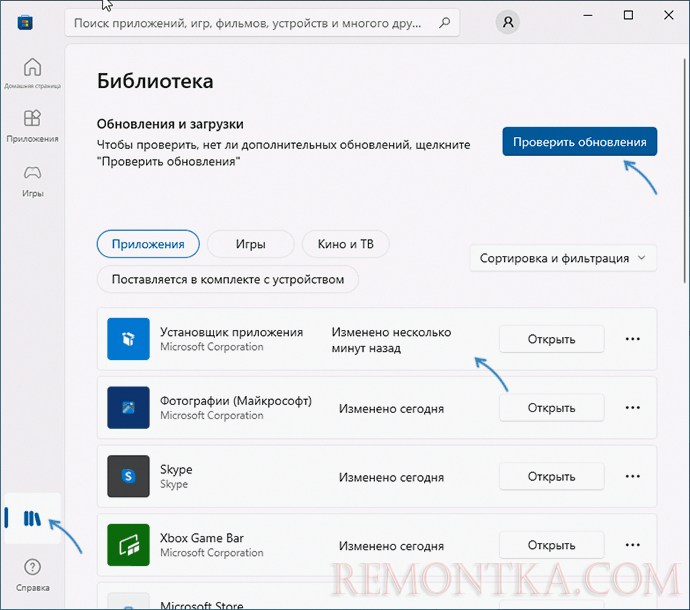
Task: Open Skype with Открыть button
Action: pyautogui.click(x=551, y=476)
